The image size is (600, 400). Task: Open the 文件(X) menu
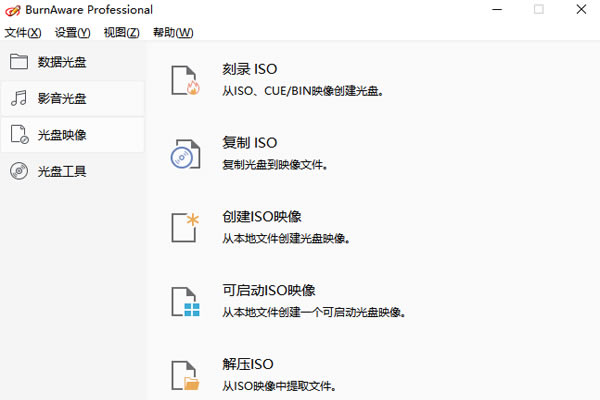pos(23,33)
